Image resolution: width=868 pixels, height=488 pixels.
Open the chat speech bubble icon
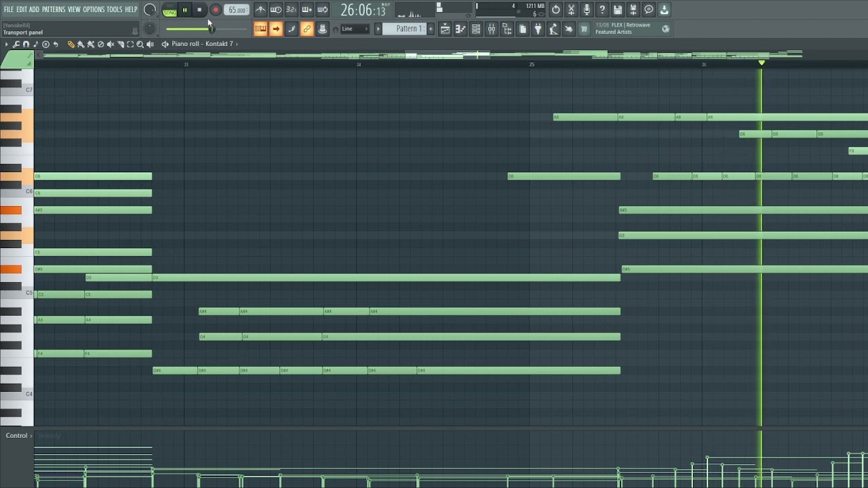649,9
